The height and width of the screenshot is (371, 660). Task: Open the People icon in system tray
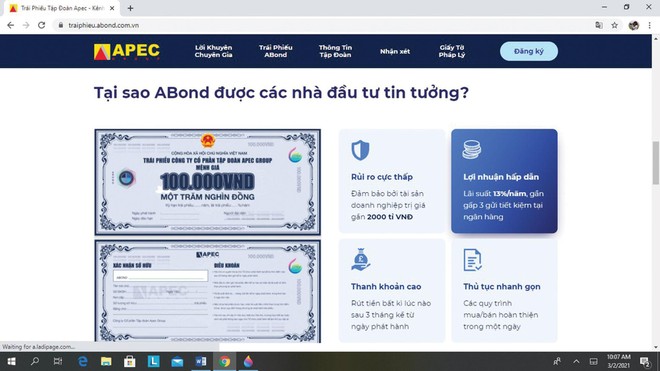(557, 361)
